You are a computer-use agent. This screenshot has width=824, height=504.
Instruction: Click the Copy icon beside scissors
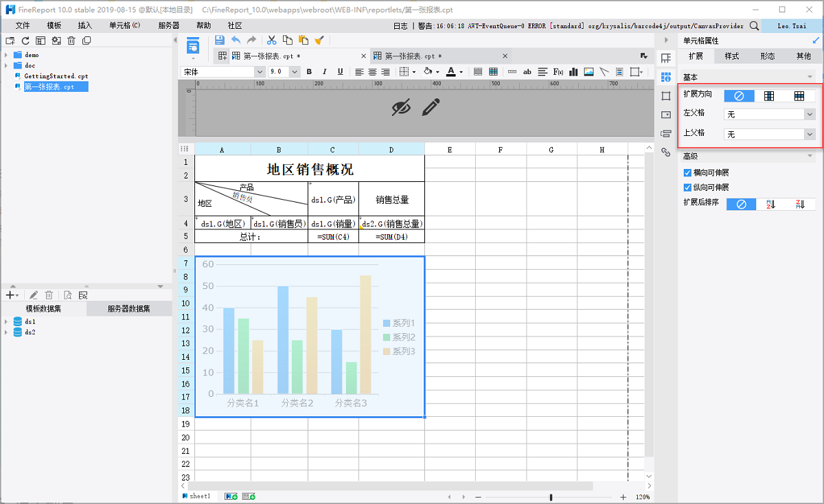288,41
